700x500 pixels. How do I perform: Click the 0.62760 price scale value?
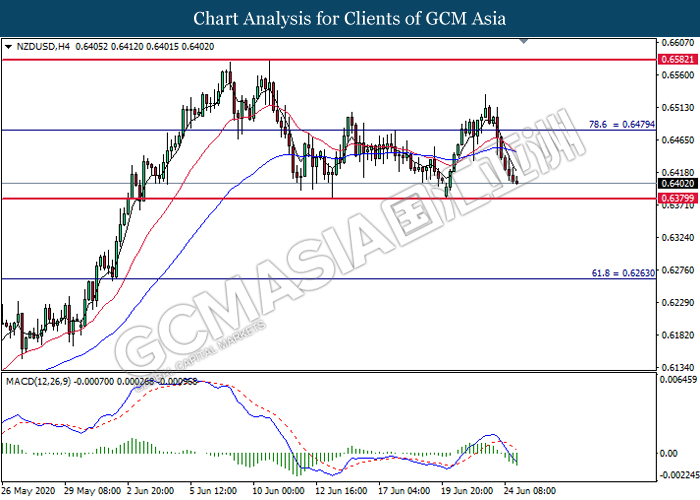click(x=678, y=270)
